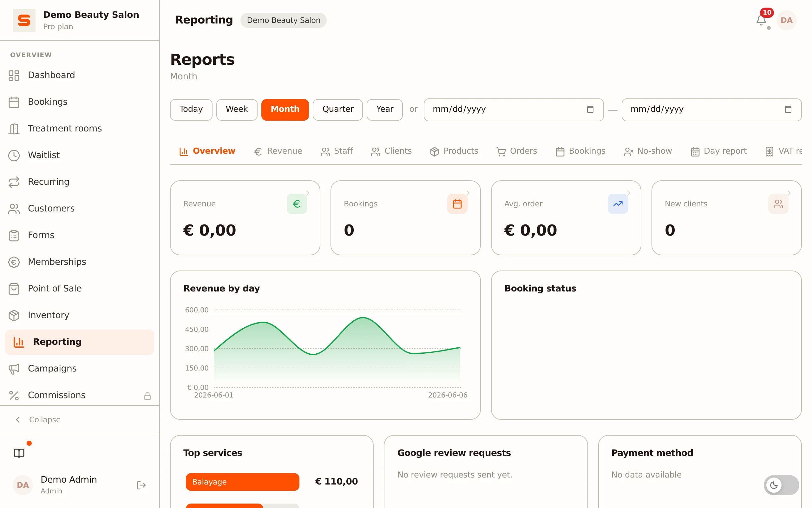Click the Demo Beauty Salon logo
The image size is (812, 508).
point(24,20)
